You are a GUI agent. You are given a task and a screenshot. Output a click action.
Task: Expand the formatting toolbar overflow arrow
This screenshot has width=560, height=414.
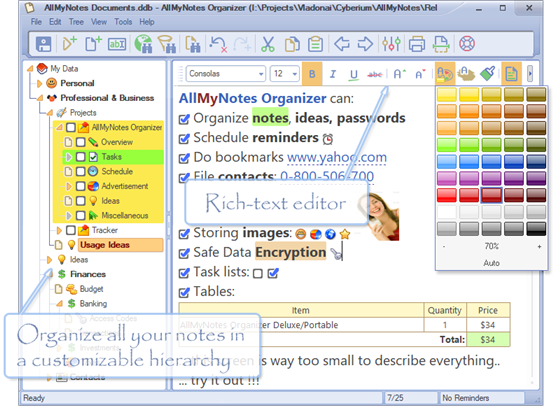point(530,74)
